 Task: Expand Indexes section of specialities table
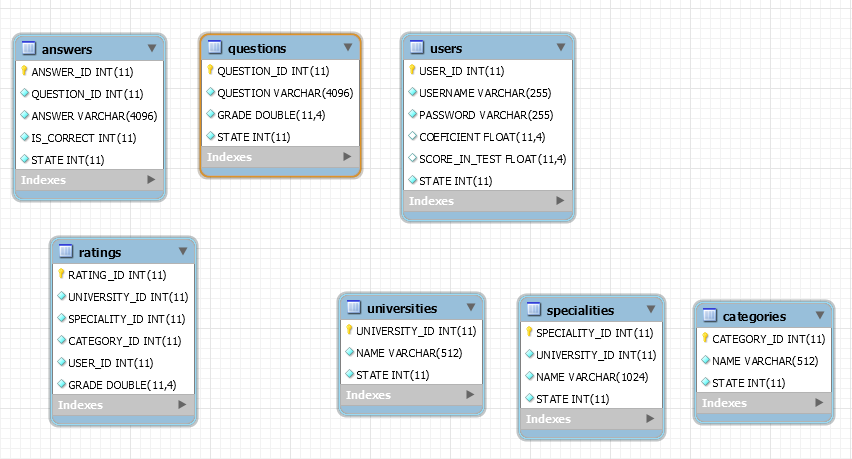[650, 418]
